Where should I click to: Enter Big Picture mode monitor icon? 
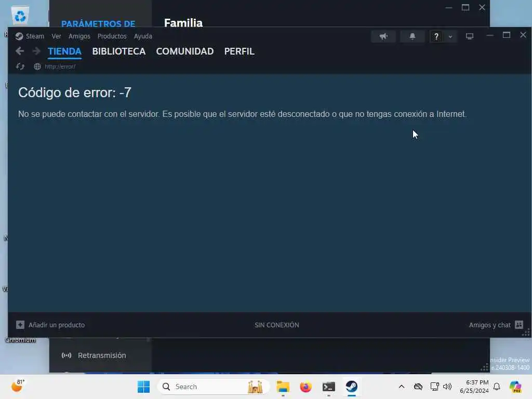click(x=470, y=36)
